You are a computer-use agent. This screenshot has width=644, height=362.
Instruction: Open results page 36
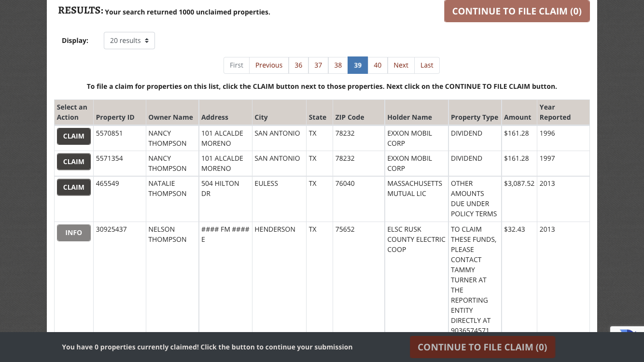pyautogui.click(x=298, y=65)
